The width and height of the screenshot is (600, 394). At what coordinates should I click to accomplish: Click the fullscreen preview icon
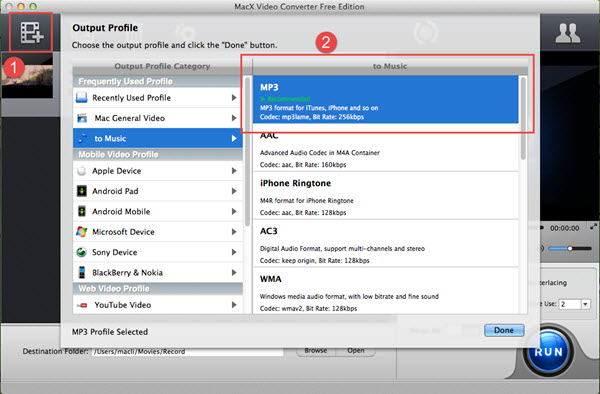coord(593,227)
